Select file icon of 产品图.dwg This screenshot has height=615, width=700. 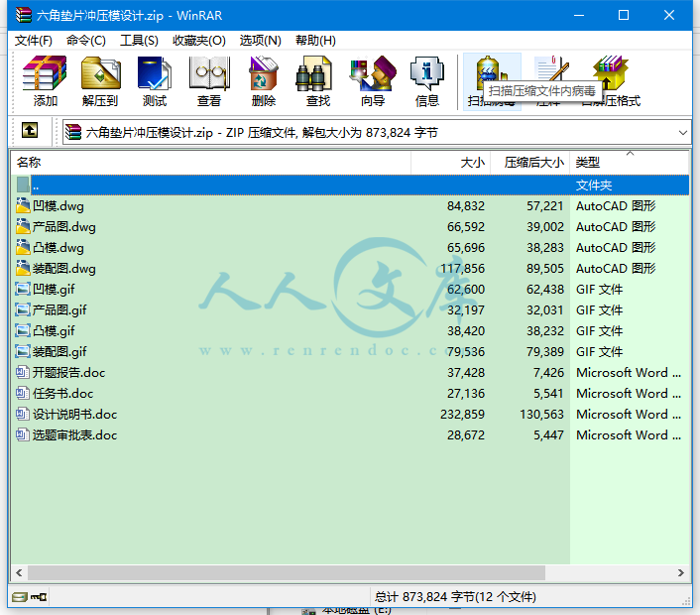tap(23, 226)
